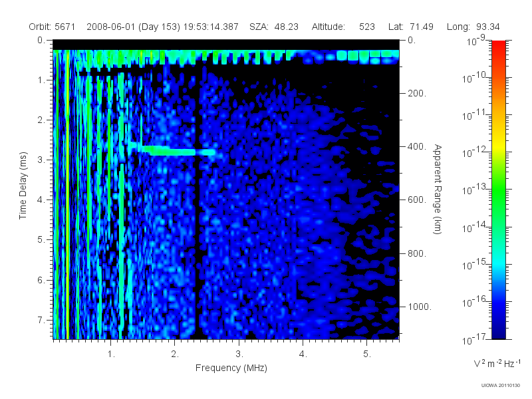Click the '10⁻⁹' color scale label
This screenshot has width=532, height=399.
476,41
